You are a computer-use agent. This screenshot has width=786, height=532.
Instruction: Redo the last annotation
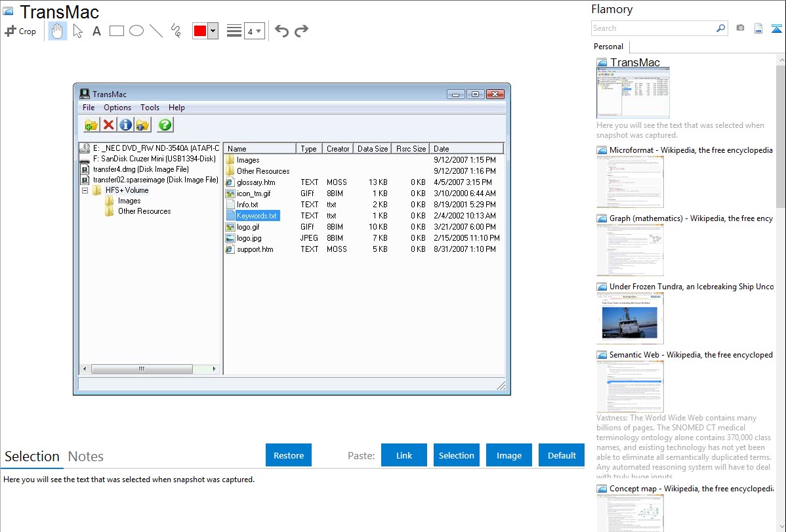[x=301, y=31]
